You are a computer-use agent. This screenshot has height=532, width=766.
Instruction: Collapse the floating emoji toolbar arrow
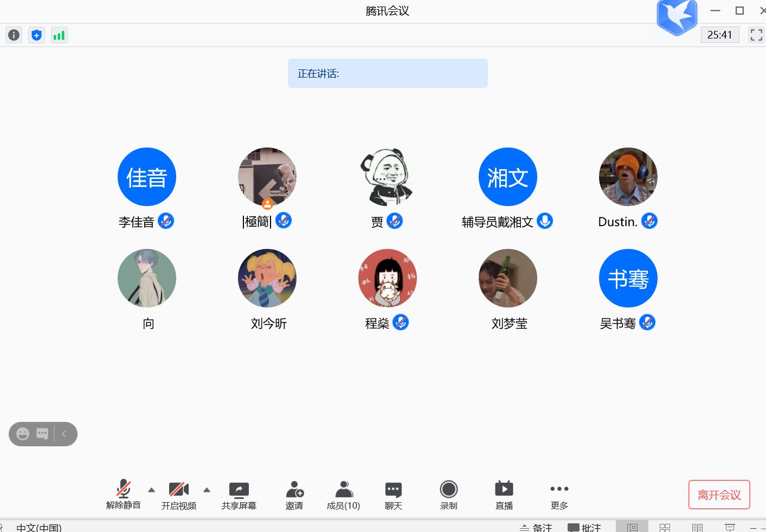tap(65, 434)
